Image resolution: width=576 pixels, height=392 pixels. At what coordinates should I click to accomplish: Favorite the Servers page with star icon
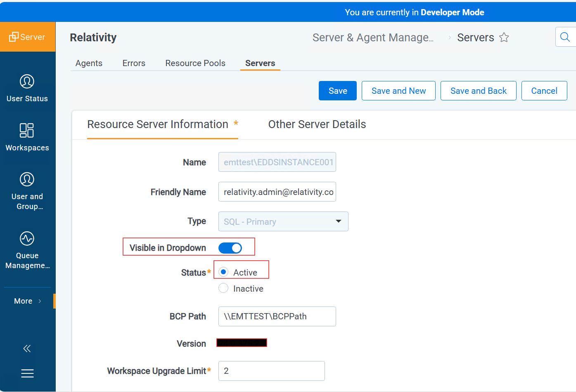pyautogui.click(x=504, y=38)
